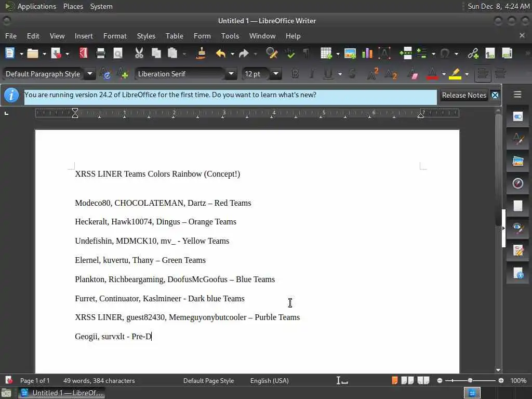Click Default Page Style in status bar
Viewport: 532px width, 399px height.
point(208,381)
